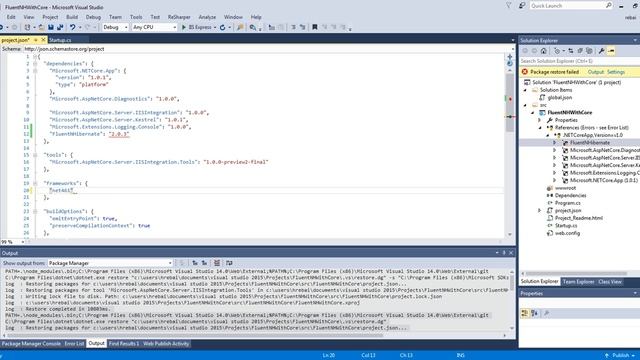640x360 pixels.
Task: Open the Find Results 1 tab
Action: (x=124, y=344)
